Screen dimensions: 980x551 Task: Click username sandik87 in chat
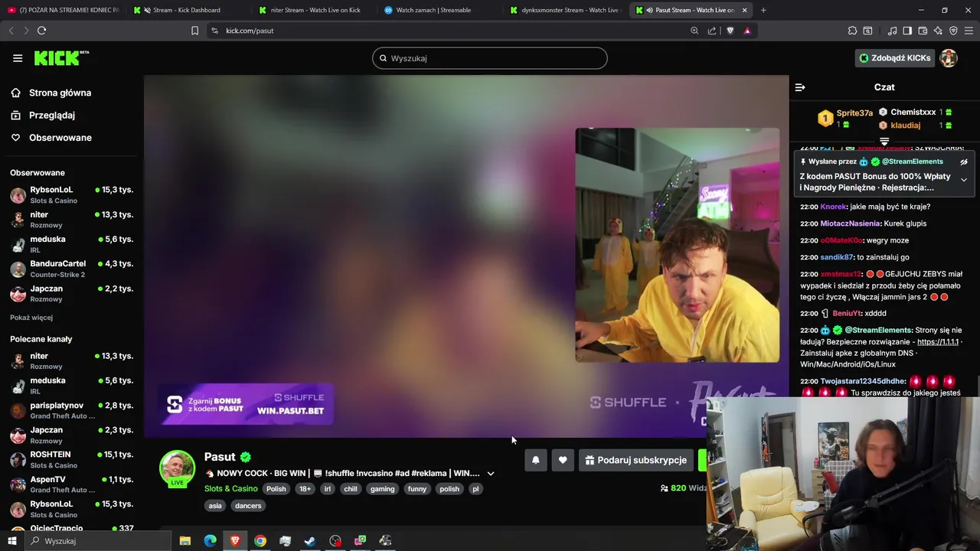tap(836, 257)
